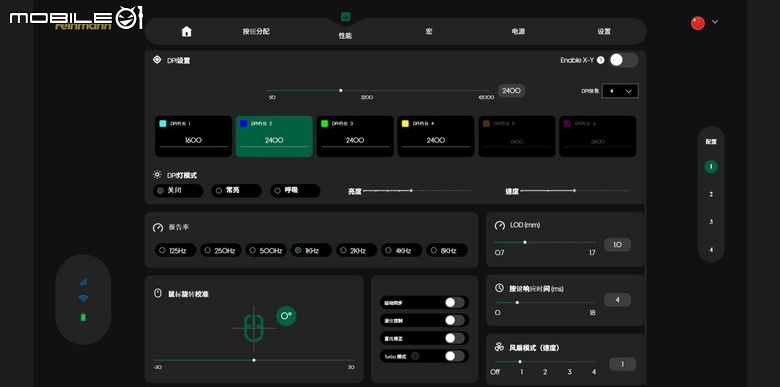Select profile 2 in the 配置 sidebar

coord(711,194)
